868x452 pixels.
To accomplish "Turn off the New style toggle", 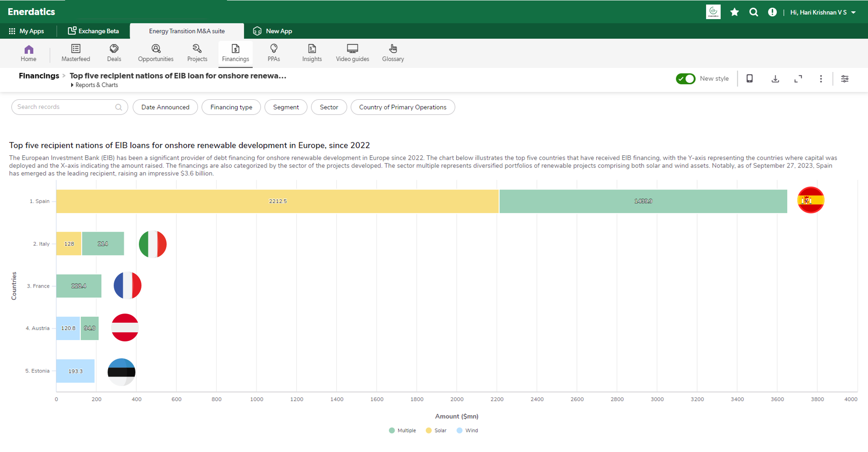I will (x=685, y=79).
